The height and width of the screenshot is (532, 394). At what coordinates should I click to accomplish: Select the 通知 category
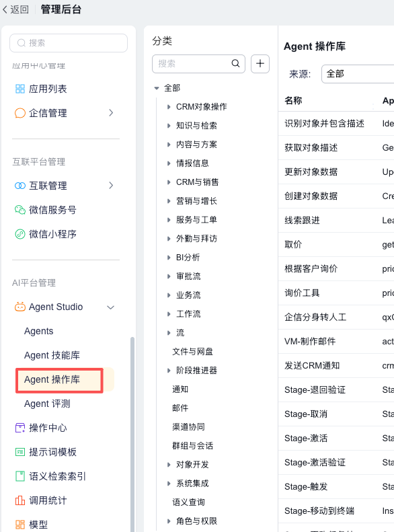coord(180,389)
